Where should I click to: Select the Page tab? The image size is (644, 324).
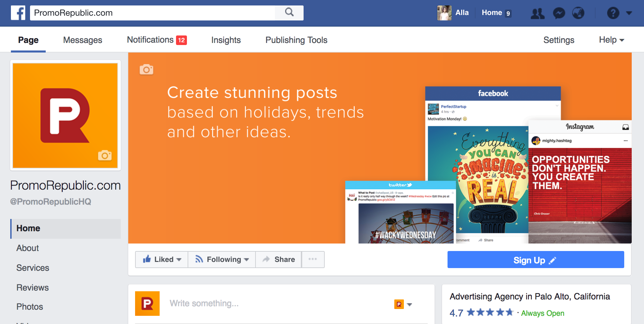28,40
